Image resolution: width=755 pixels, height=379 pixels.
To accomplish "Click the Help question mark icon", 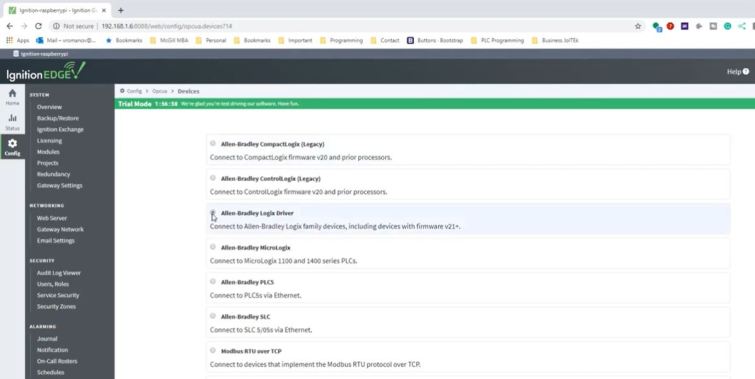I will click(x=745, y=71).
